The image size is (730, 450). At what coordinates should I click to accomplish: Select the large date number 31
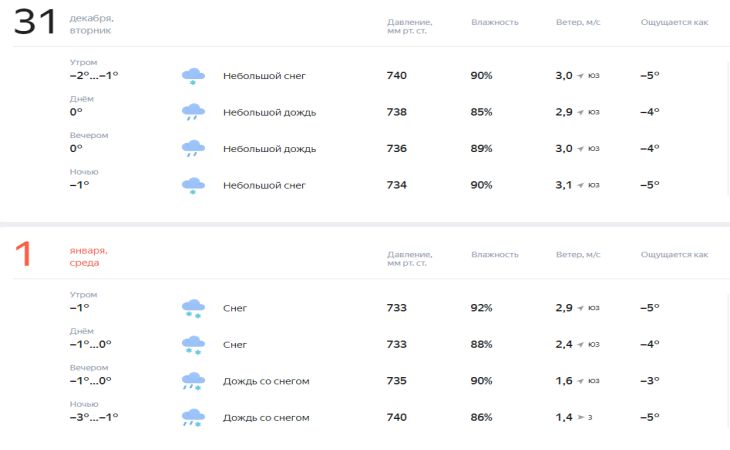click(35, 24)
